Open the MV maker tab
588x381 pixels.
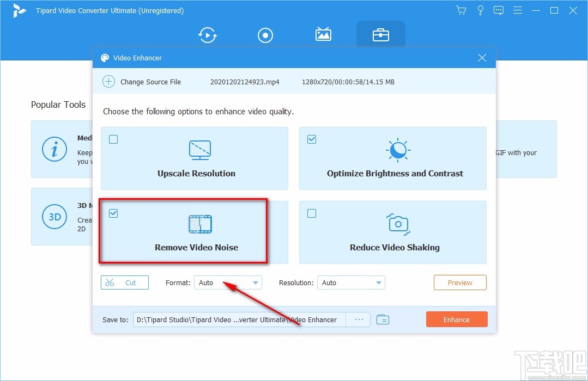click(x=323, y=34)
